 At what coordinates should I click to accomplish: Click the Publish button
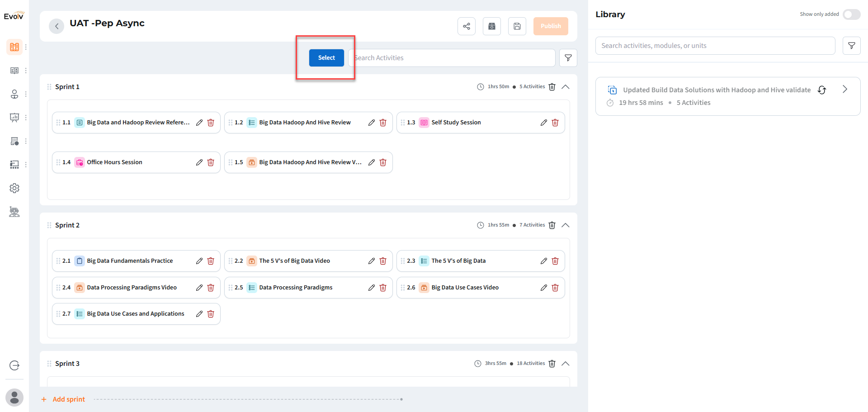pos(551,26)
